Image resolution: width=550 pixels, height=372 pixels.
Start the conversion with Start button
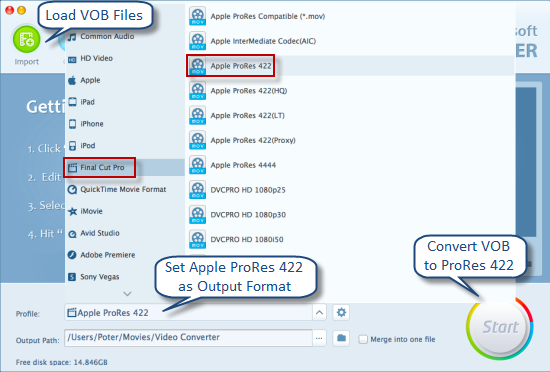coord(500,327)
